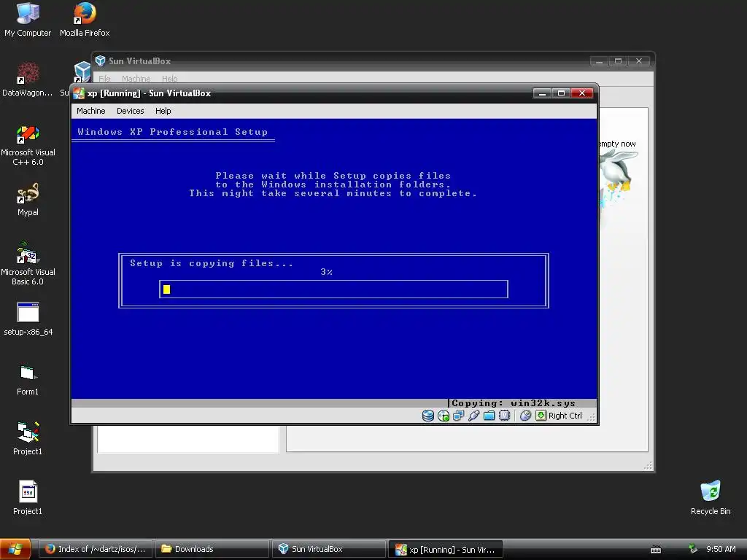This screenshot has height=560, width=747.
Task: Minimize the Sun VirtualBox manager window
Action: [x=600, y=61]
